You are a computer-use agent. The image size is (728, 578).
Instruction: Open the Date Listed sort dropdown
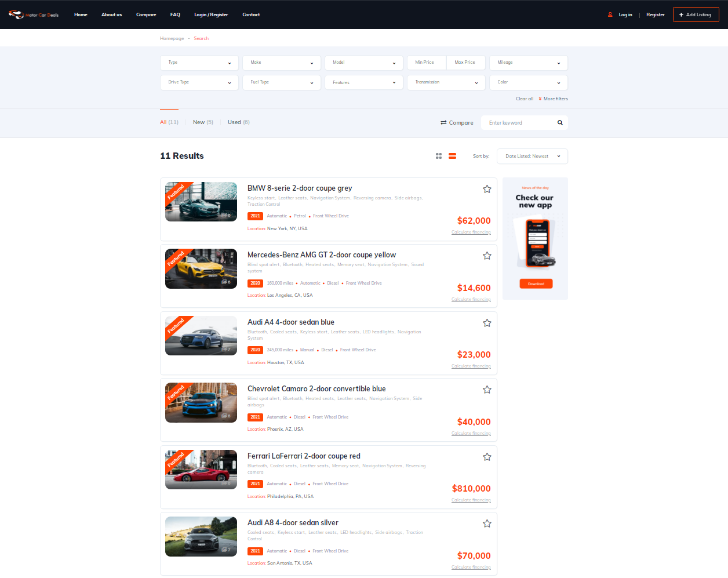(x=532, y=156)
